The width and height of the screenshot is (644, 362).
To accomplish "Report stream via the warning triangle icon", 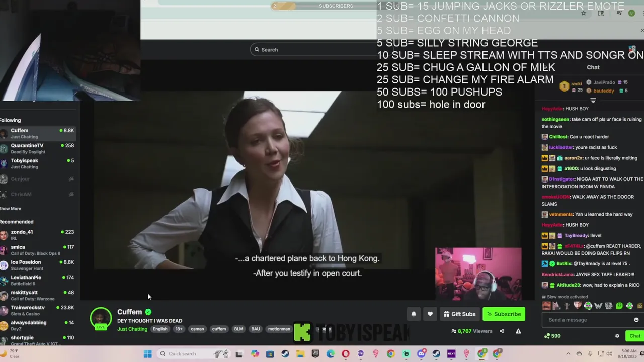I will click(x=518, y=331).
